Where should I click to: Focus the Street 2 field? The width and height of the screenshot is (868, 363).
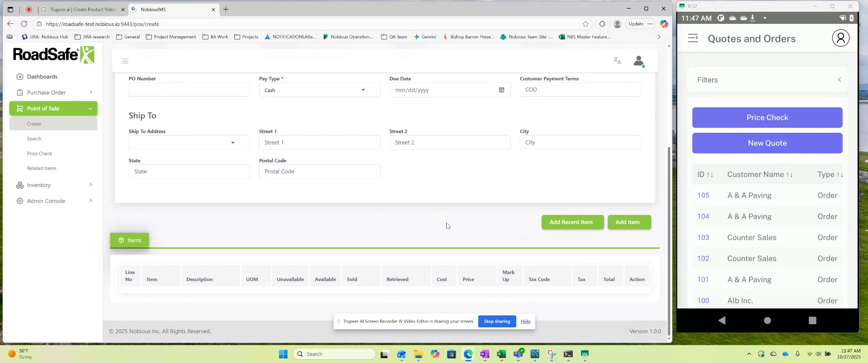tap(450, 143)
